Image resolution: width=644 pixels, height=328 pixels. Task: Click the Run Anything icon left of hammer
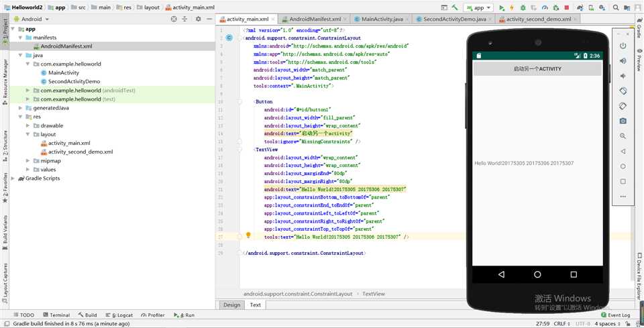coord(444,7)
